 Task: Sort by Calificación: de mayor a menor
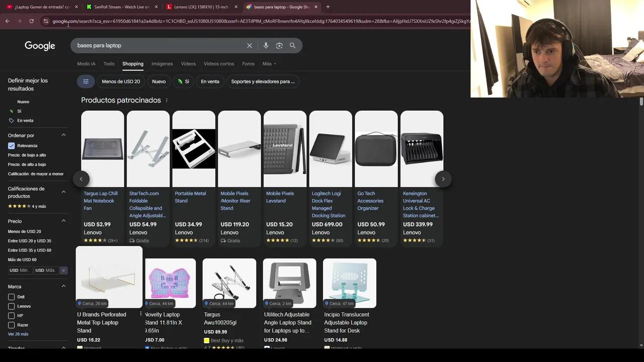click(x=36, y=174)
